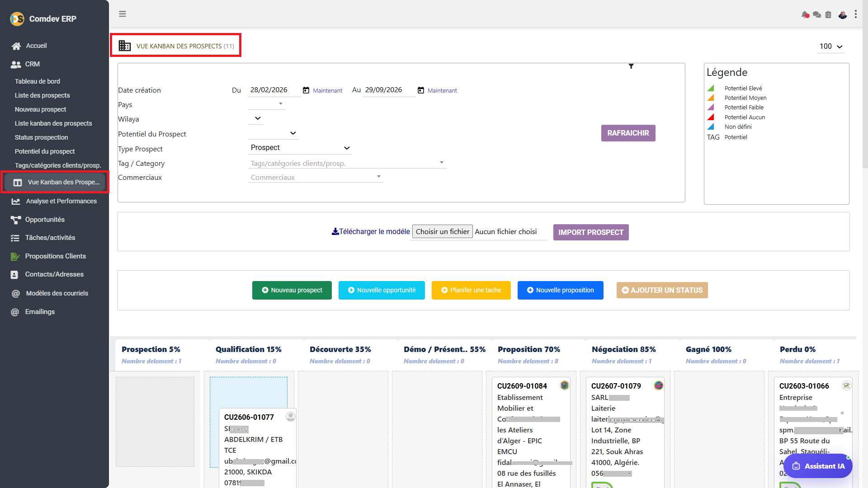Open the chat messages icon
This screenshot has width=868, height=488.
816,14
